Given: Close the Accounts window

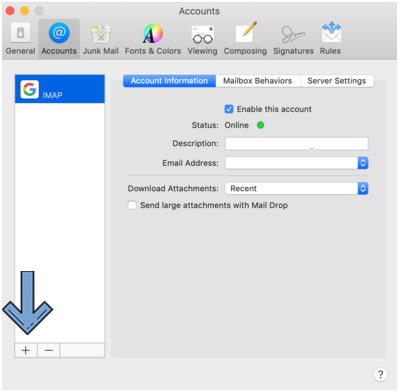Looking at the screenshot, I should tap(10, 11).
